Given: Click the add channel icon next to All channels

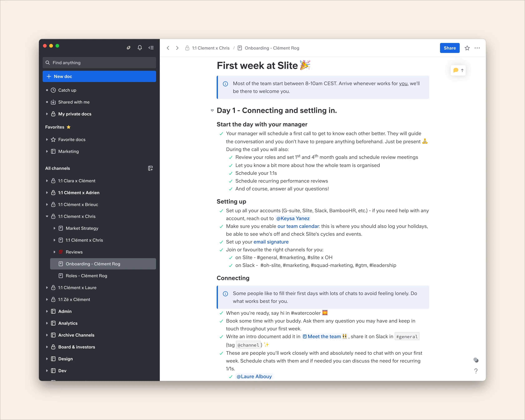Looking at the screenshot, I should pyautogui.click(x=150, y=168).
